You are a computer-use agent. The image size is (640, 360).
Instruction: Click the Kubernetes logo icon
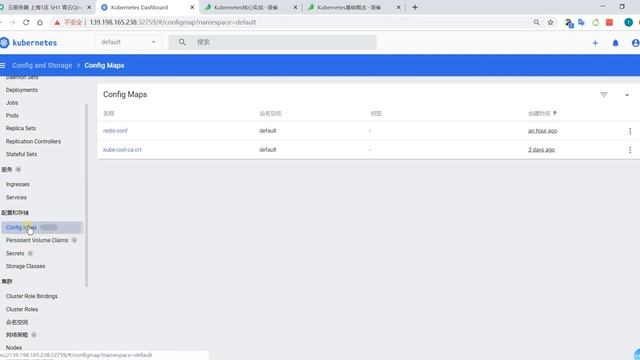click(x=4, y=42)
